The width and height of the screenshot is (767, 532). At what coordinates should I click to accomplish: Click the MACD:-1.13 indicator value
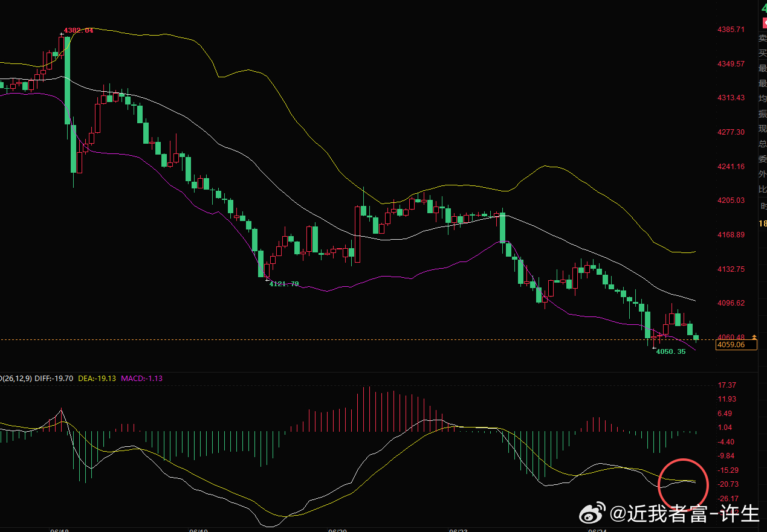click(x=142, y=379)
